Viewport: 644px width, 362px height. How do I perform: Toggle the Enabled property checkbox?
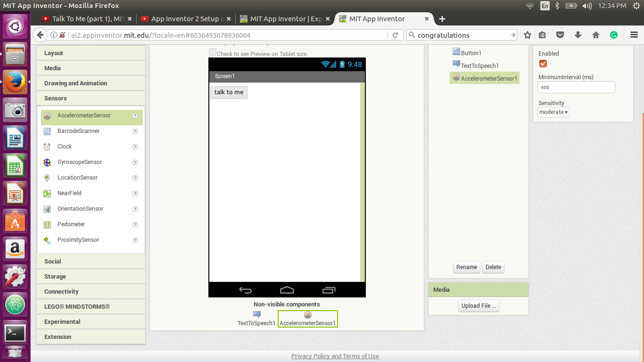click(x=543, y=64)
